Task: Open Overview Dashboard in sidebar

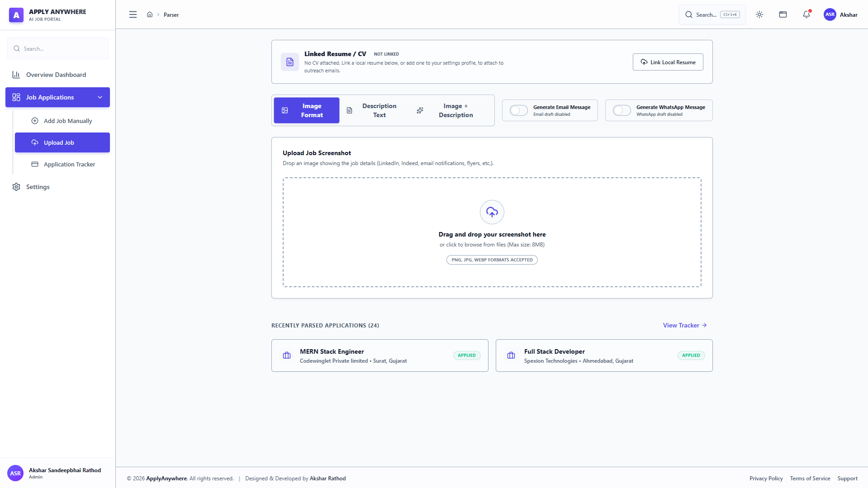Action: (57, 75)
